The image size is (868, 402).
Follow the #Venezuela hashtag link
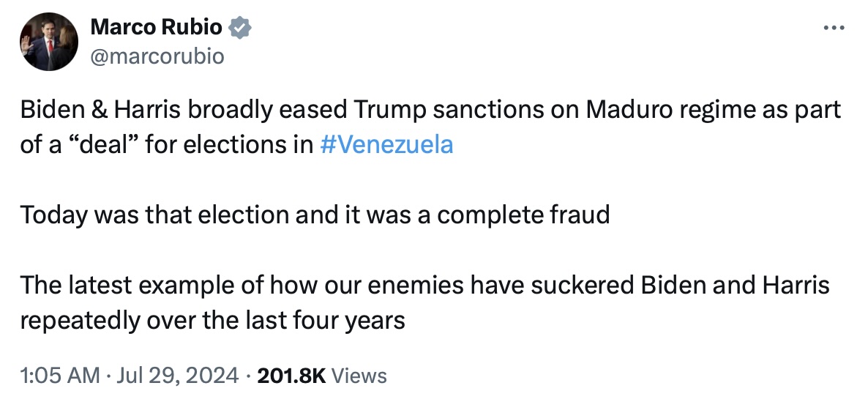(x=386, y=144)
